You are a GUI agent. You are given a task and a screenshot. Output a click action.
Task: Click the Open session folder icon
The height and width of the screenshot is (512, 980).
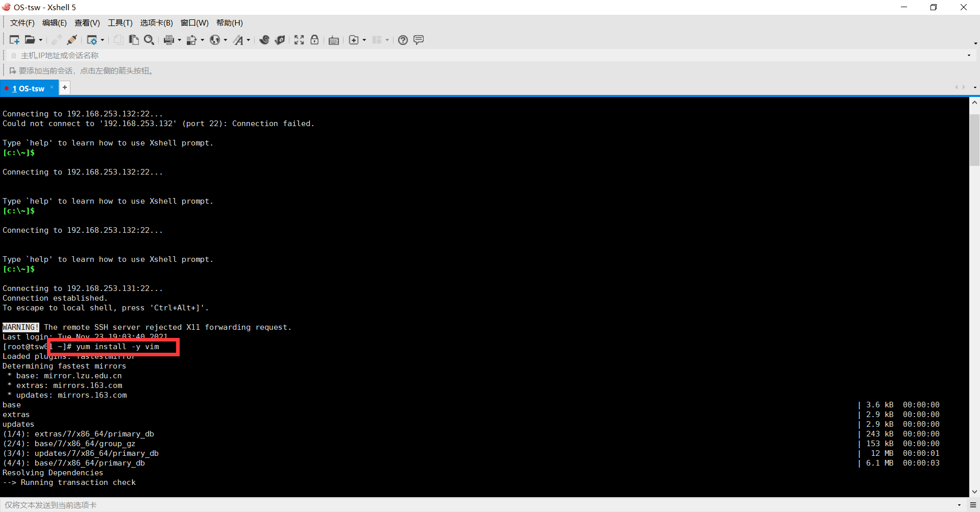point(30,40)
